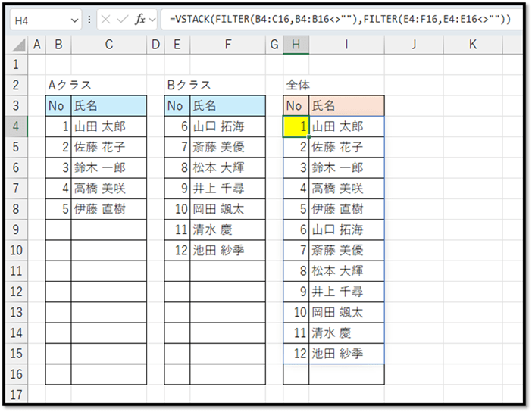The height and width of the screenshot is (412, 532).
Task: Select the row 4 header
Action: (x=15, y=126)
